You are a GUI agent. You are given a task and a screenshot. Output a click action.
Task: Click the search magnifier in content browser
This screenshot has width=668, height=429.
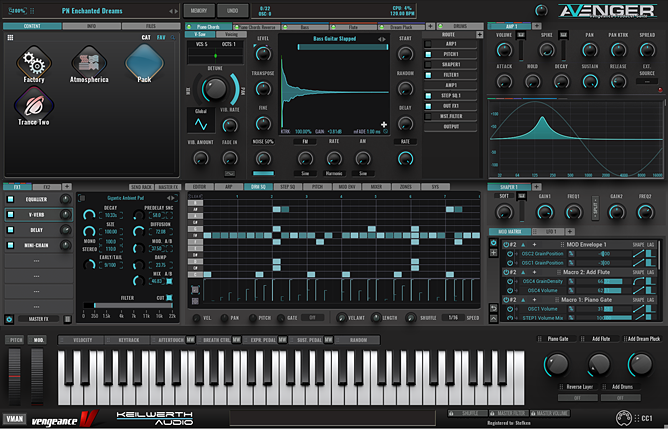click(x=173, y=37)
